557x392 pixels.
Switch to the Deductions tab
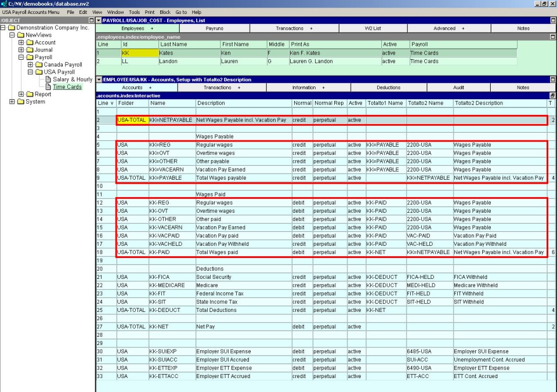tap(388, 88)
